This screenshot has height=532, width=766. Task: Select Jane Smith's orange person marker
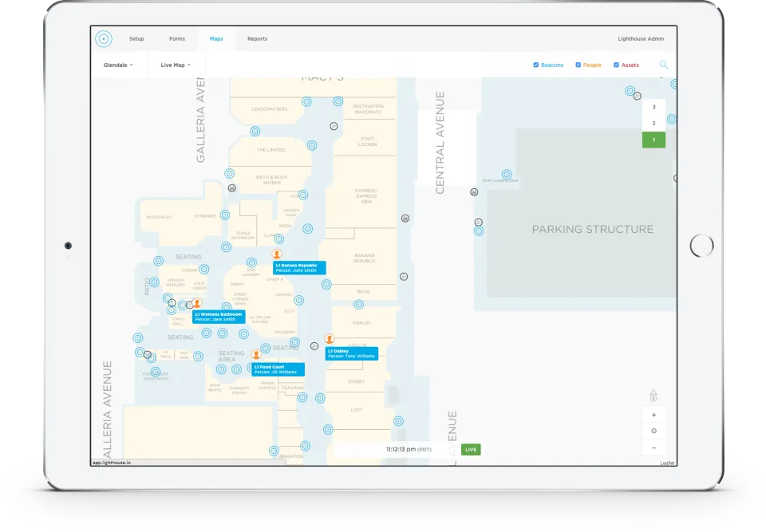click(197, 303)
